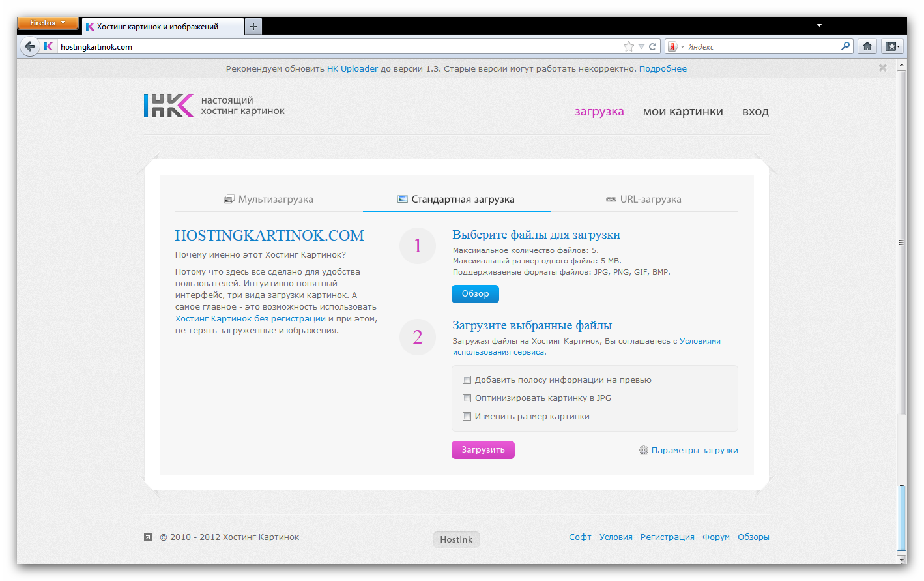The image size is (924, 581).
Task: Click the footer arrow icon beside copyright
Action: (148, 537)
